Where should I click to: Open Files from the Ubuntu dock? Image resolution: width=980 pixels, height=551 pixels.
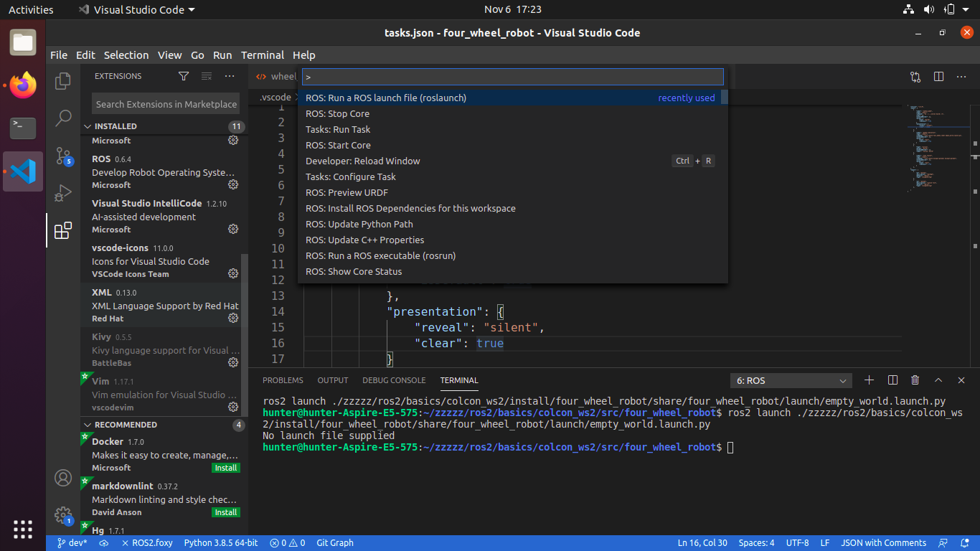23,42
